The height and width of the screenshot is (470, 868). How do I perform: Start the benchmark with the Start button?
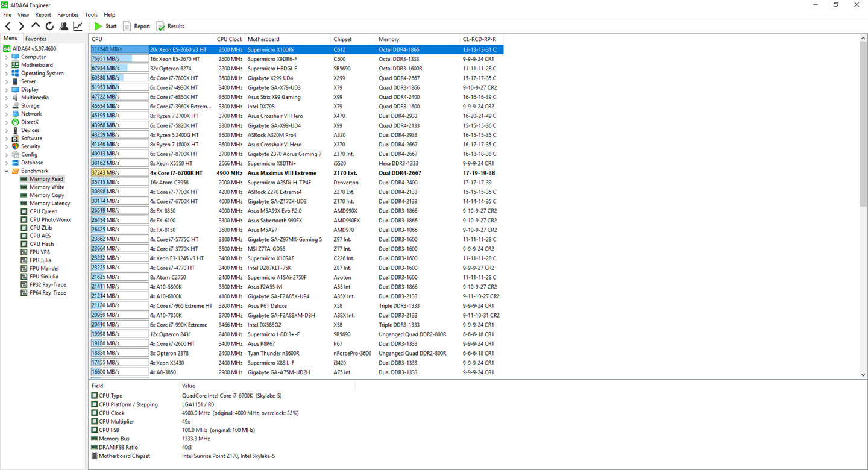(105, 26)
